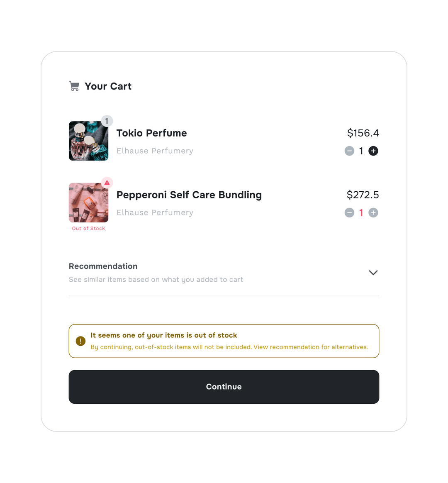
Task: Click the Your Cart heading
Action: click(x=108, y=86)
